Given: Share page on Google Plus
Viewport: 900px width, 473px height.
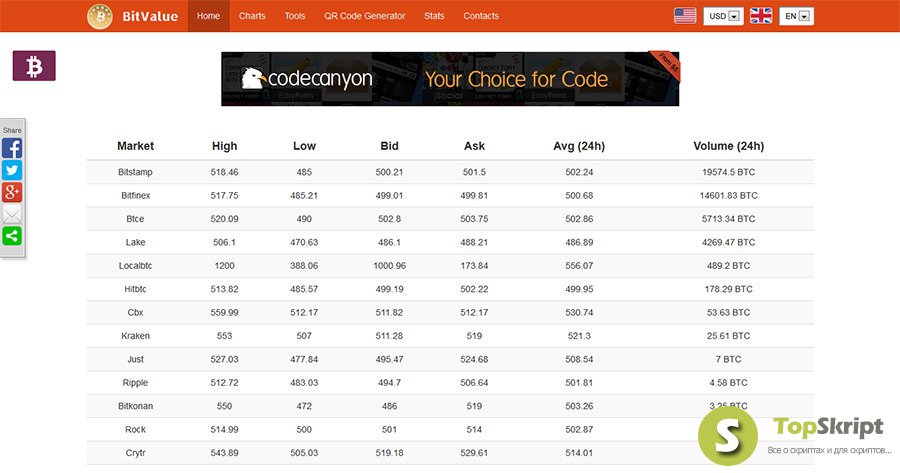Looking at the screenshot, I should [12, 192].
